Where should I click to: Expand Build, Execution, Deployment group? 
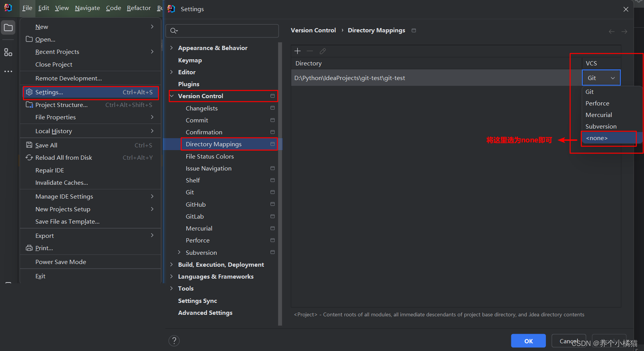click(172, 264)
